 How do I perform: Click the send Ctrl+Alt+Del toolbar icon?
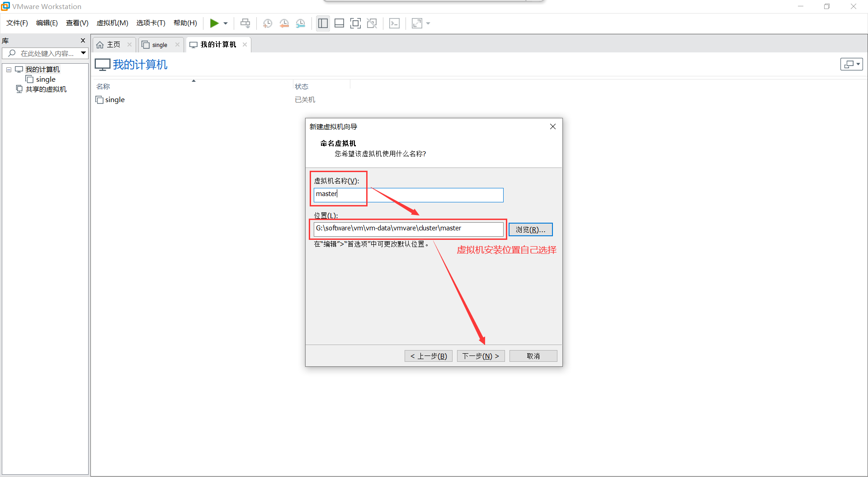point(245,23)
